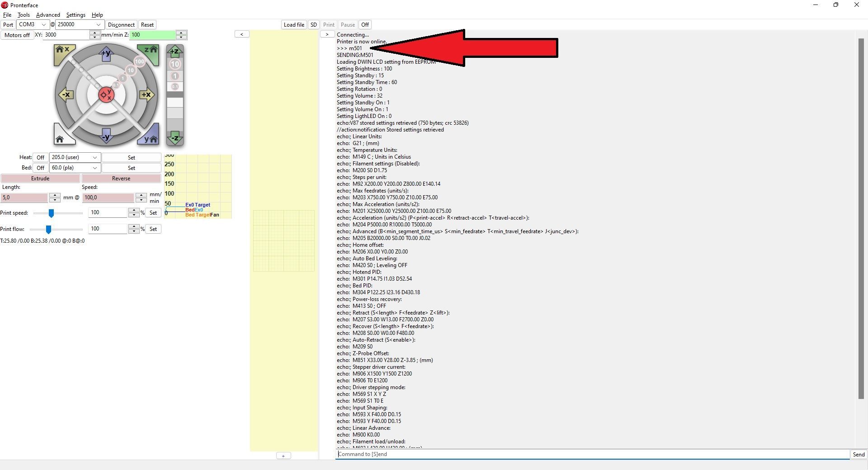Collapse the left panel with the < button
Viewport: 868px width, 470px height.
point(242,34)
